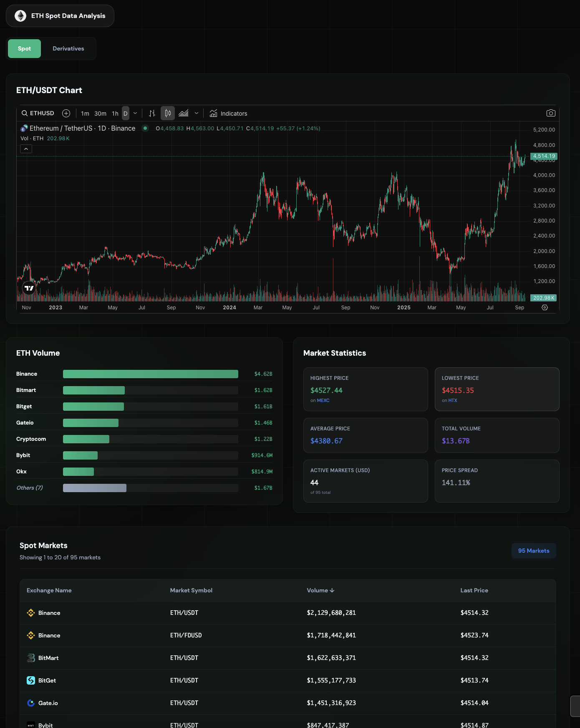Viewport: 580px width, 728px height.
Task: Click the BitGet logo icon
Action: [x=31, y=680]
